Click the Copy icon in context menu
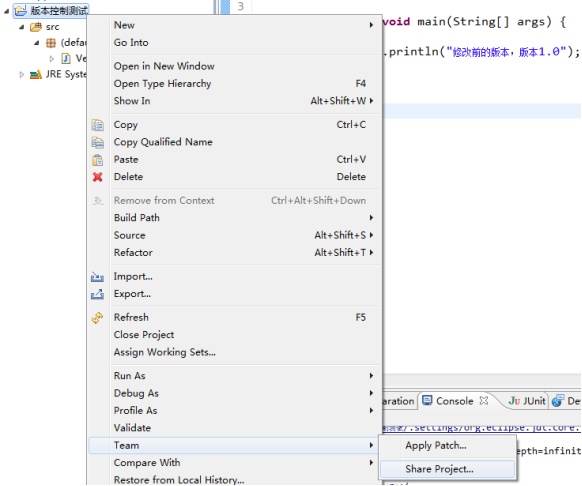The width and height of the screenshot is (582, 486). (98, 125)
